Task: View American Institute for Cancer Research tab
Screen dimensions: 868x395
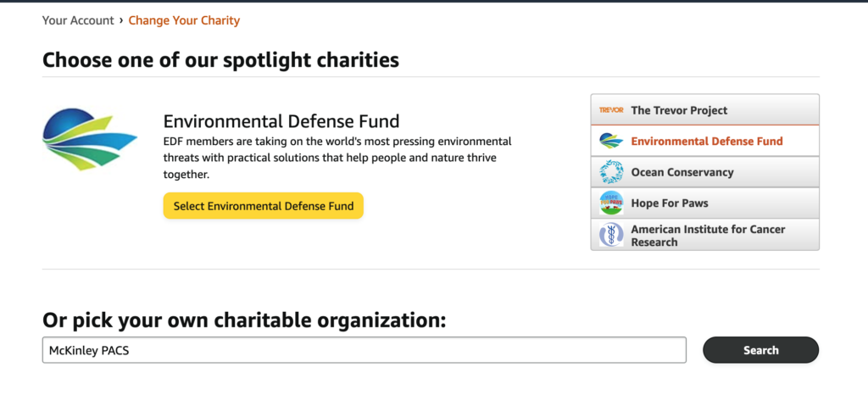Action: [x=704, y=235]
